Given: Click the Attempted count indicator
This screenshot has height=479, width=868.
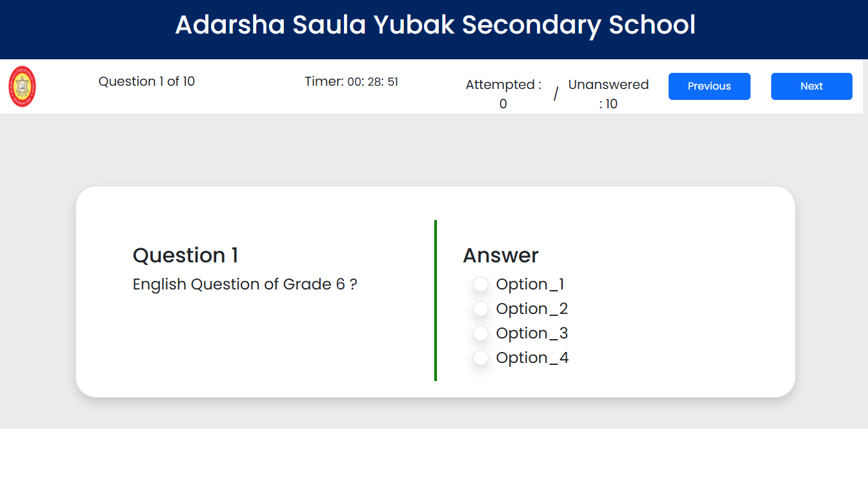Looking at the screenshot, I should click(503, 93).
